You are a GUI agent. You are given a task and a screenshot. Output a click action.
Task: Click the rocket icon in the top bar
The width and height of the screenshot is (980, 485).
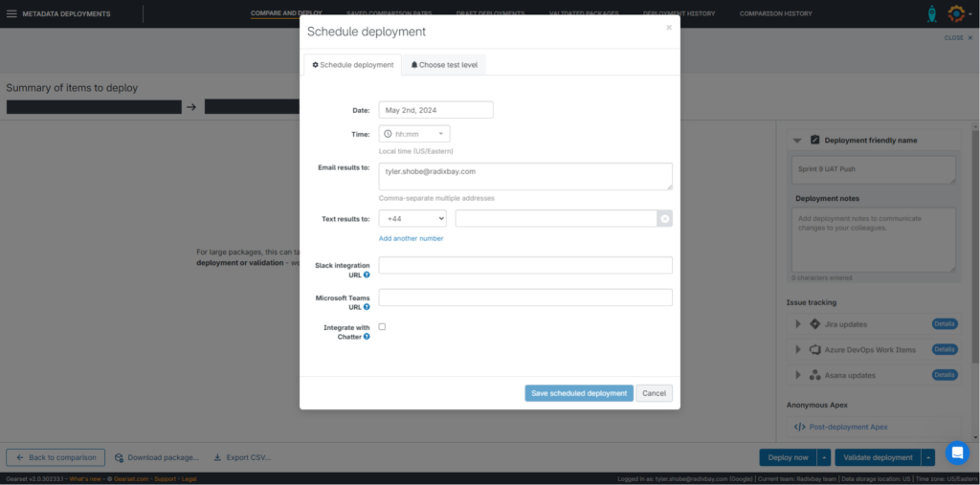pos(931,13)
